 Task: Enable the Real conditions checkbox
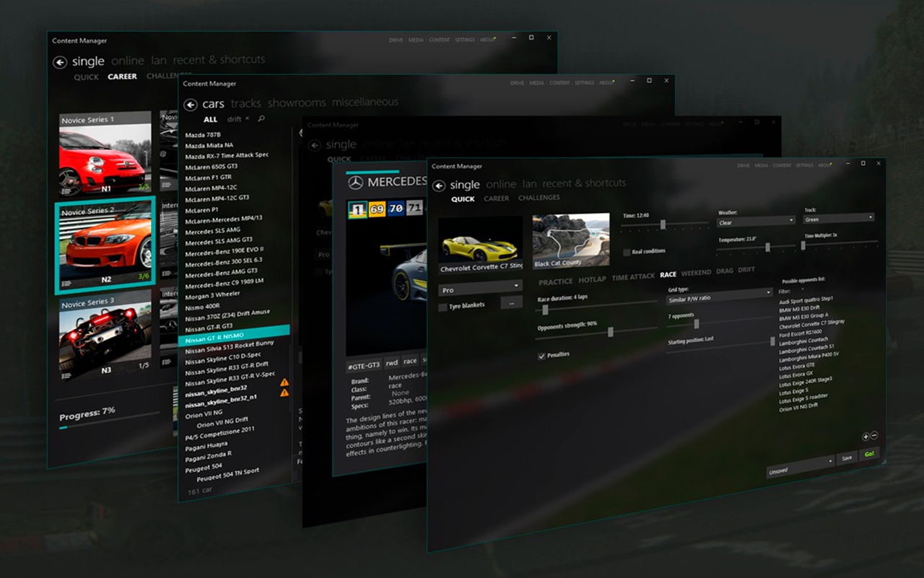(627, 253)
